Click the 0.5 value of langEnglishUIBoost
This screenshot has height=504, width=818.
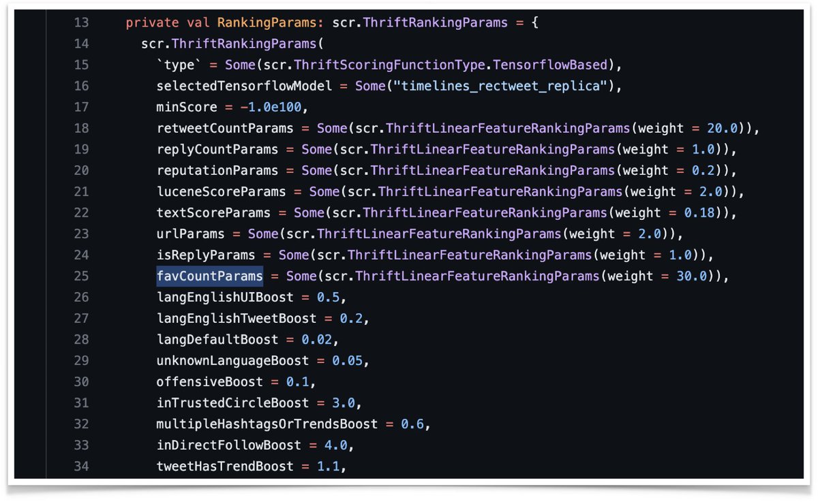click(x=327, y=297)
